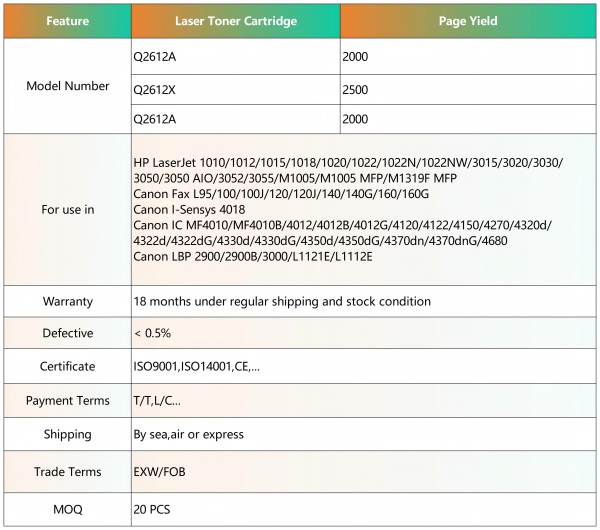Screen dimensions: 600x530
Task: Select By sea,air or express text
Action: click(188, 435)
